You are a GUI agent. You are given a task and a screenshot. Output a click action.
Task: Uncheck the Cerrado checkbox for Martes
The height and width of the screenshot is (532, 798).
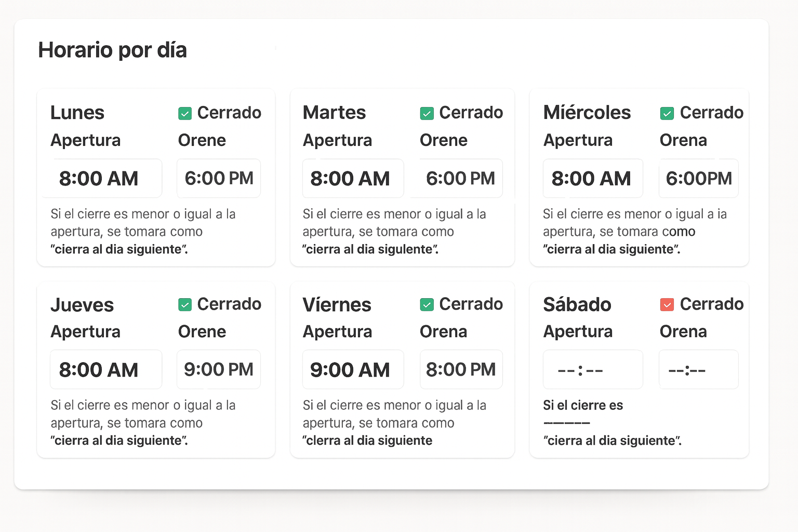pos(427,113)
